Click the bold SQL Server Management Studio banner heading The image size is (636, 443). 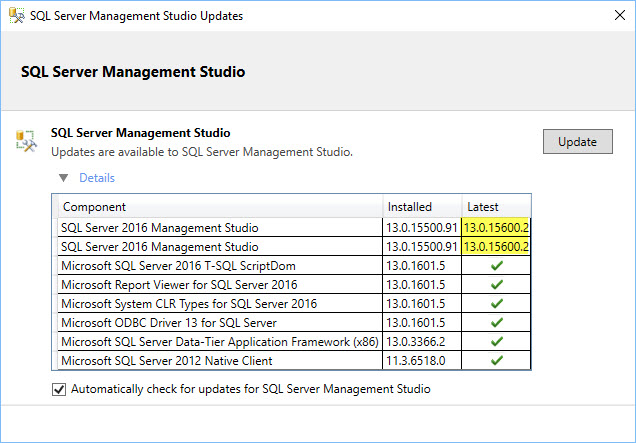coord(133,72)
